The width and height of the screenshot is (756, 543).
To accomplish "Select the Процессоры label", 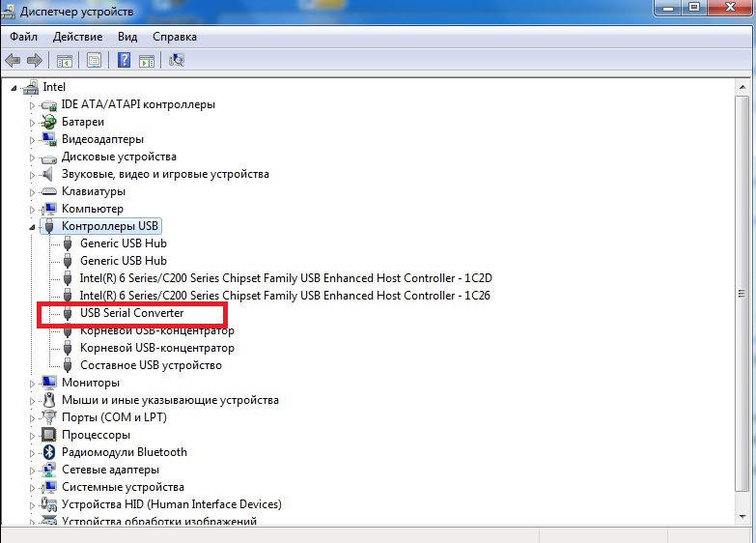I will pyautogui.click(x=96, y=435).
